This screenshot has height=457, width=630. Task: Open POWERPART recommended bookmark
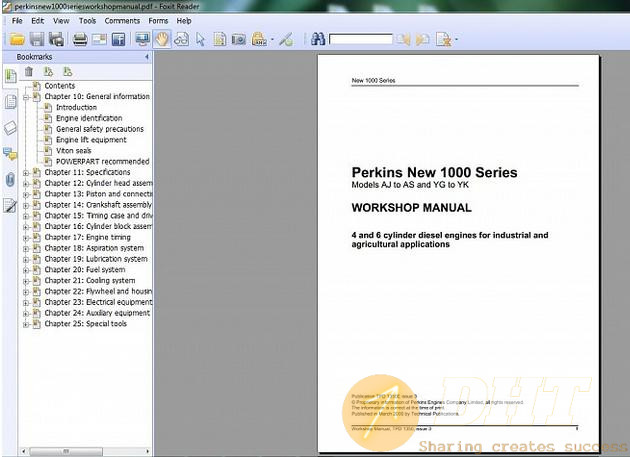pos(102,162)
